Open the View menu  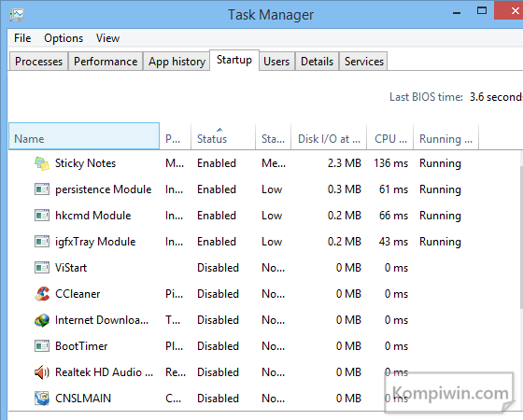(107, 38)
